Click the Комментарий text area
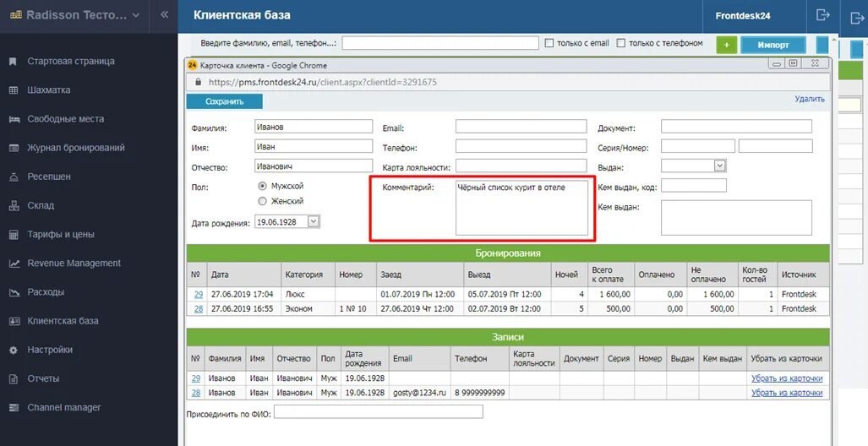 click(521, 208)
